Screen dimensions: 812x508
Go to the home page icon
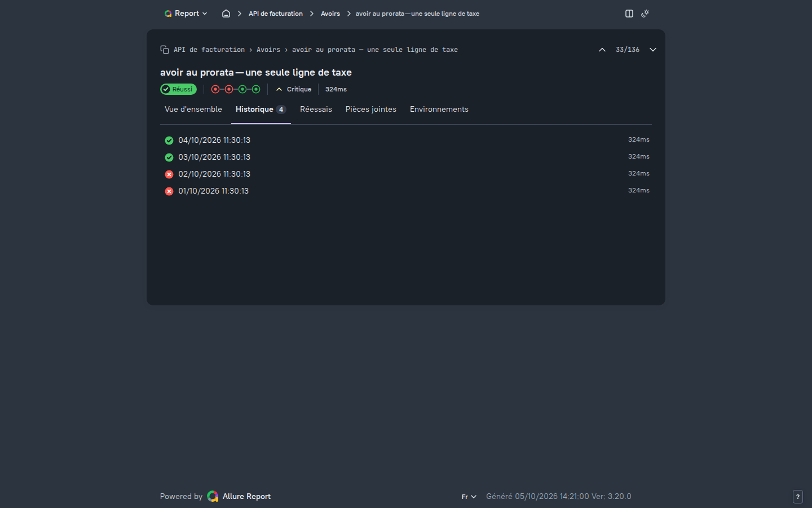click(226, 14)
